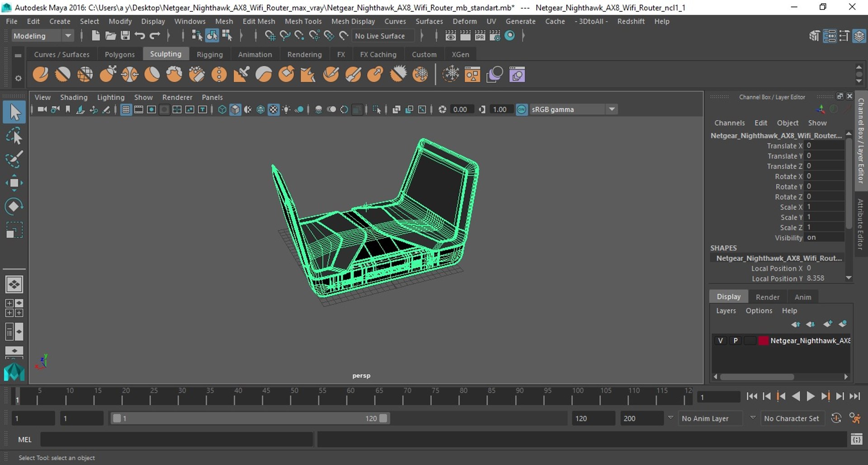Play the animation forwards
This screenshot has width=868, height=465.
[811, 397]
